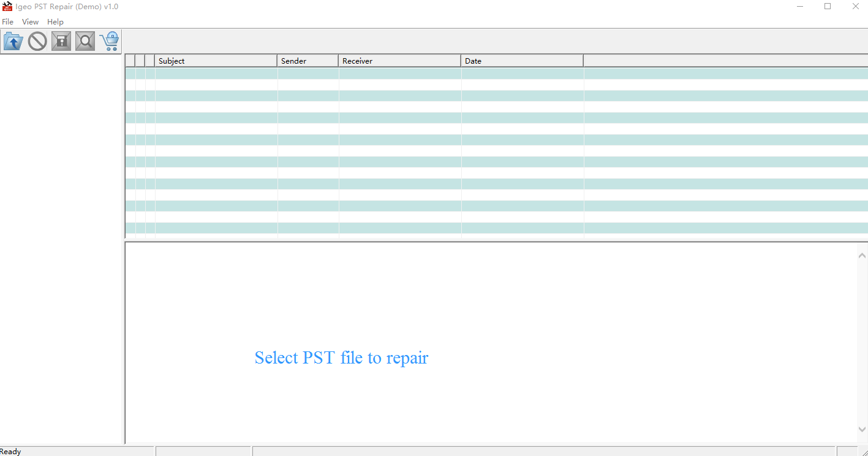Sort by the Subject column header
The width and height of the screenshot is (868, 456).
tap(216, 61)
